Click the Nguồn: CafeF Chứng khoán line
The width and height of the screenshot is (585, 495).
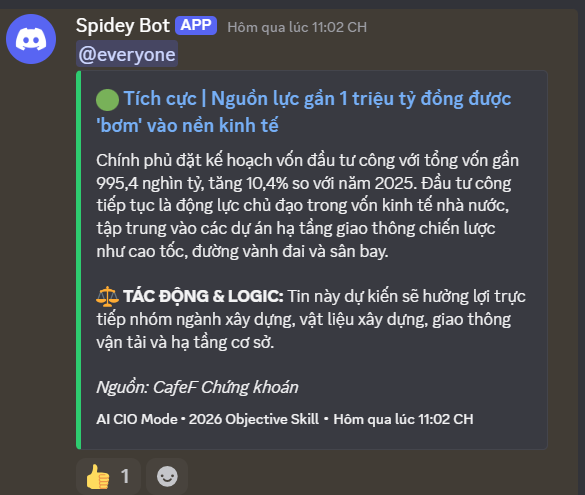[197, 387]
